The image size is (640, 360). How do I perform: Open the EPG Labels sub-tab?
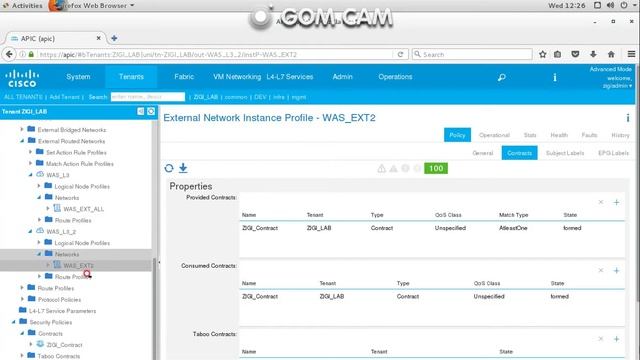613,153
